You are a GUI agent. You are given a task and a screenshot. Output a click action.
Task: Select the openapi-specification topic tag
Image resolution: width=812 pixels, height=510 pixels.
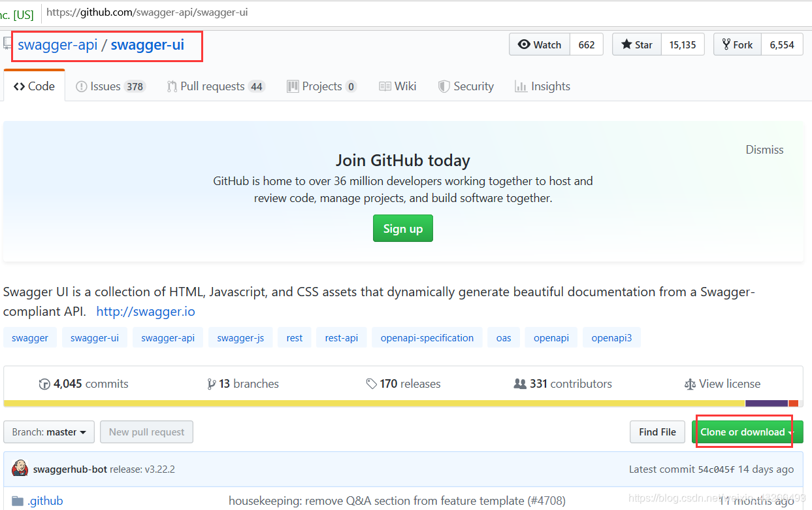[x=427, y=338]
